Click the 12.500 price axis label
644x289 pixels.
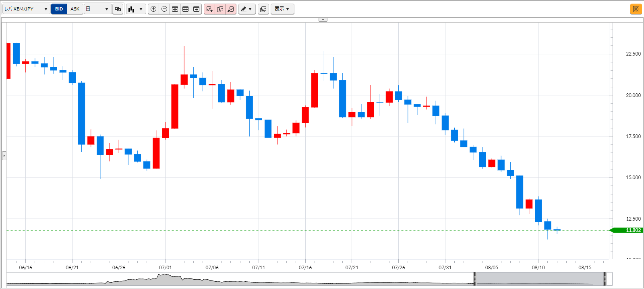click(x=633, y=219)
